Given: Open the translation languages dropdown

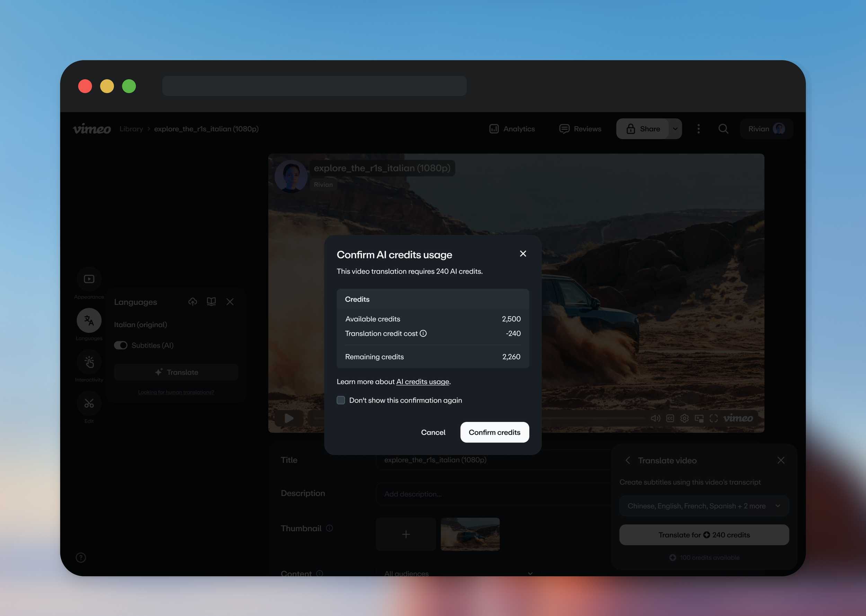Looking at the screenshot, I should click(x=704, y=505).
